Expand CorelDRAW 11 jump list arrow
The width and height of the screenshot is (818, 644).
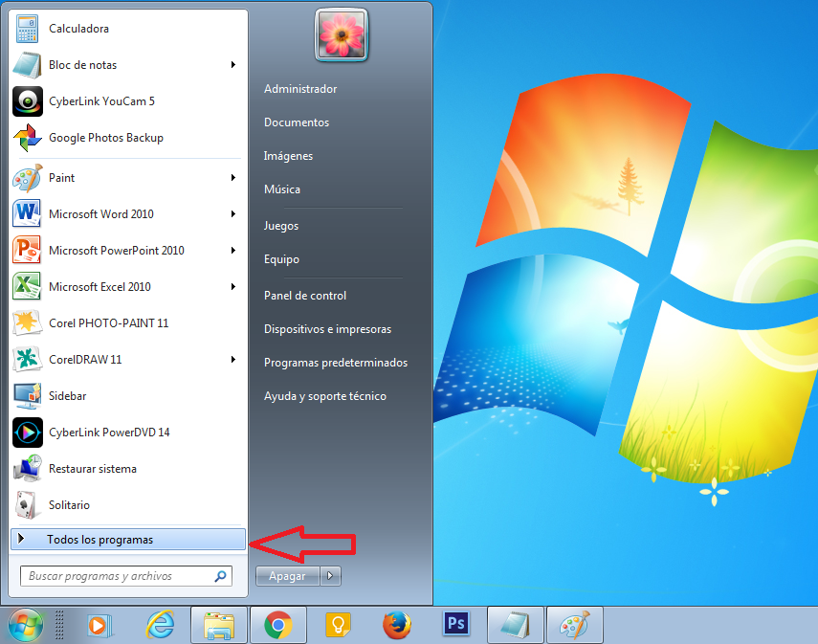point(233,360)
